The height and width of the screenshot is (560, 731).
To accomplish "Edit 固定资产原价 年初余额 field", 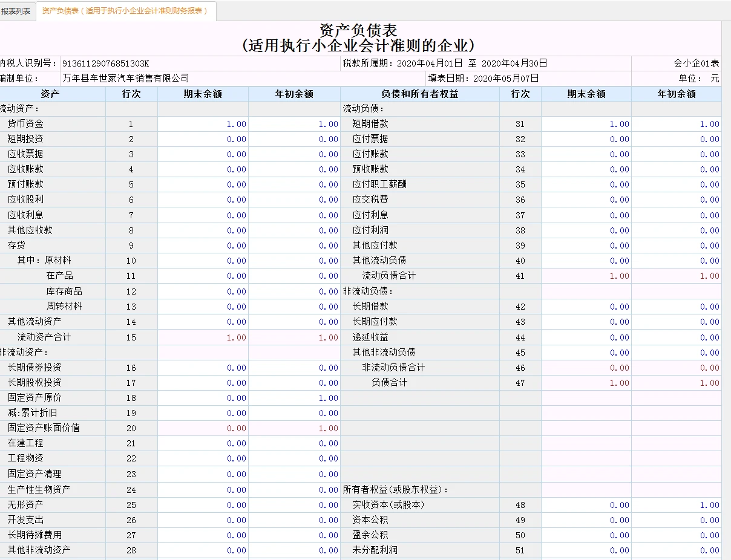I will pyautogui.click(x=294, y=398).
